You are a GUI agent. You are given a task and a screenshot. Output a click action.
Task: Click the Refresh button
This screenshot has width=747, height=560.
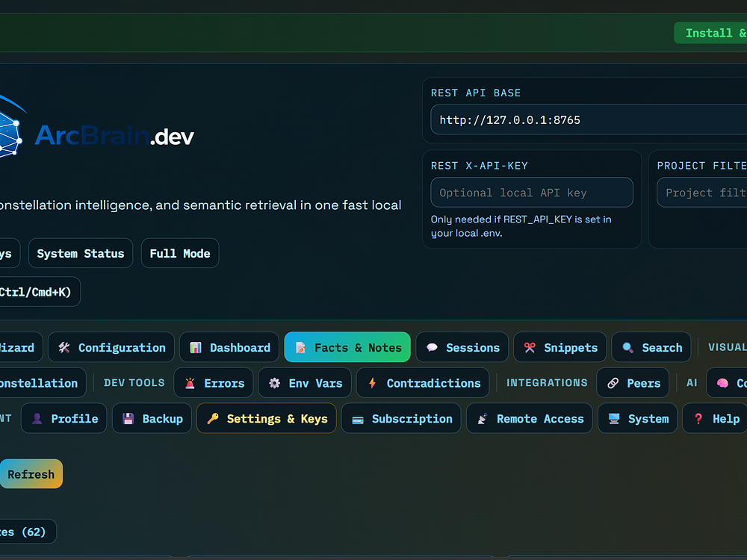click(x=31, y=474)
